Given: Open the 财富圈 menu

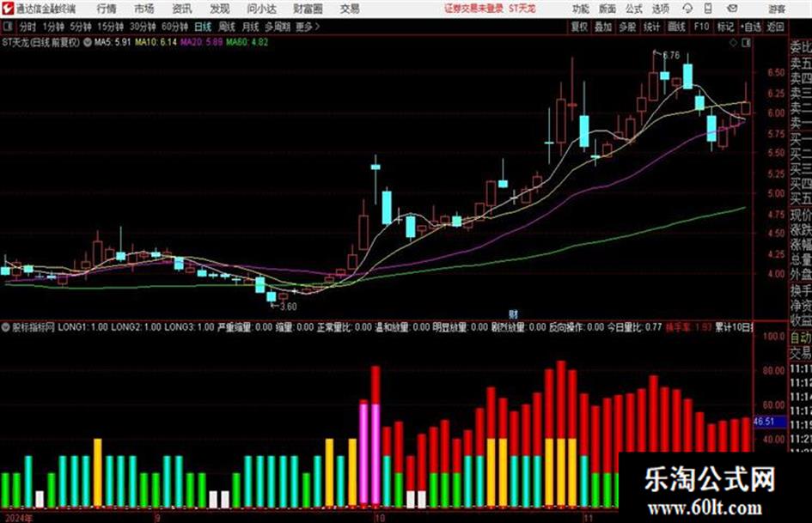Looking at the screenshot, I should [x=308, y=9].
